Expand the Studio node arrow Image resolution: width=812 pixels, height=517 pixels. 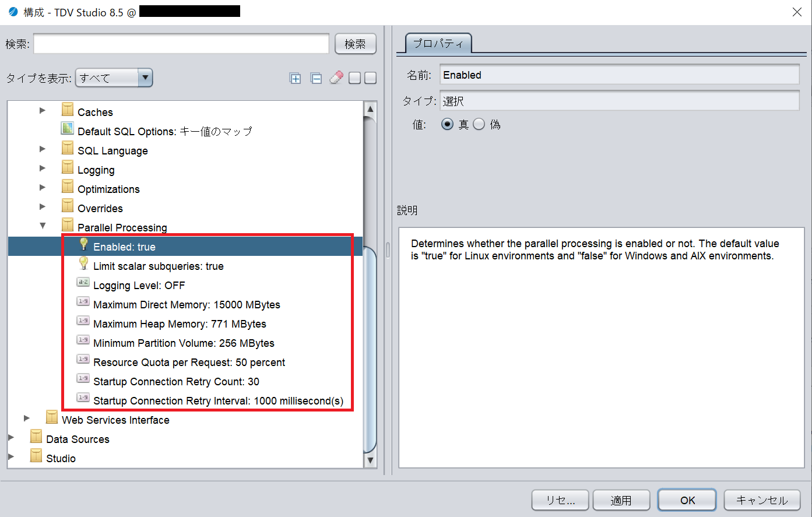pos(10,456)
